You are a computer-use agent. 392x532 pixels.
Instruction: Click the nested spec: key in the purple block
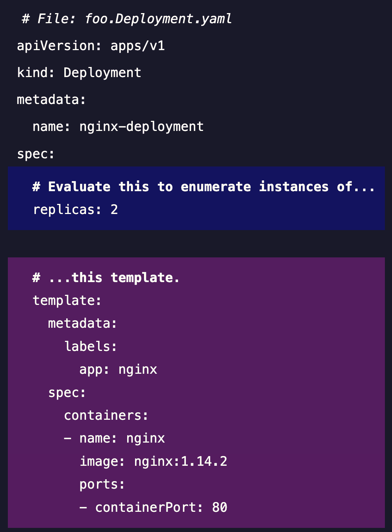[67, 392]
